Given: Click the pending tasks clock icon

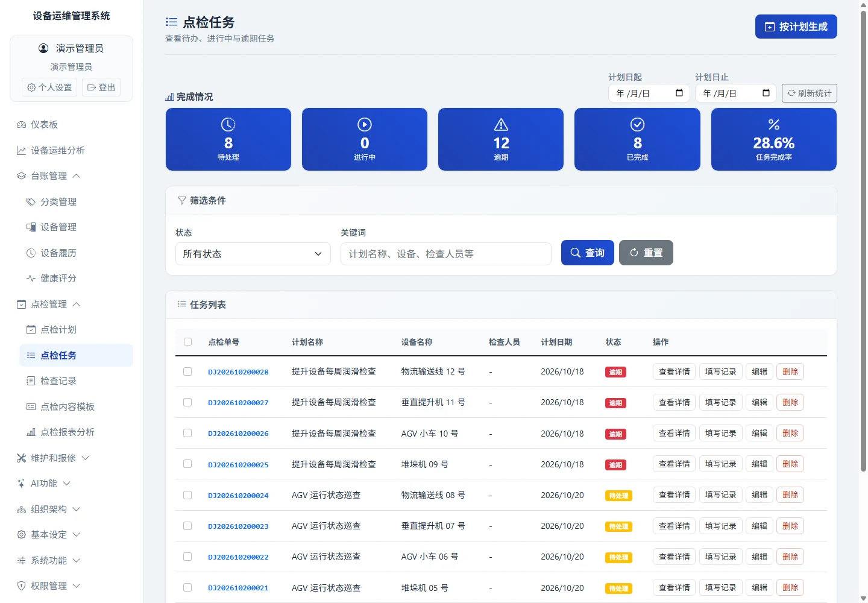Looking at the screenshot, I should (228, 124).
